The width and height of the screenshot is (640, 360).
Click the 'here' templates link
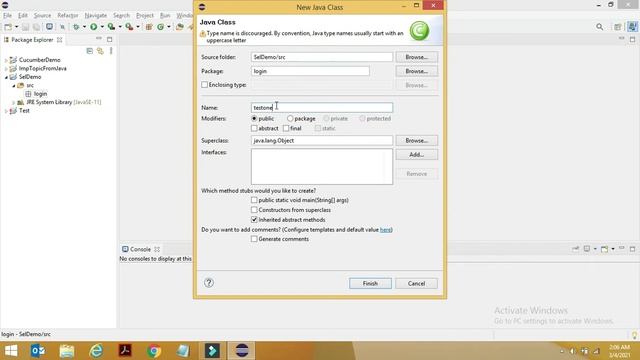[385, 230]
